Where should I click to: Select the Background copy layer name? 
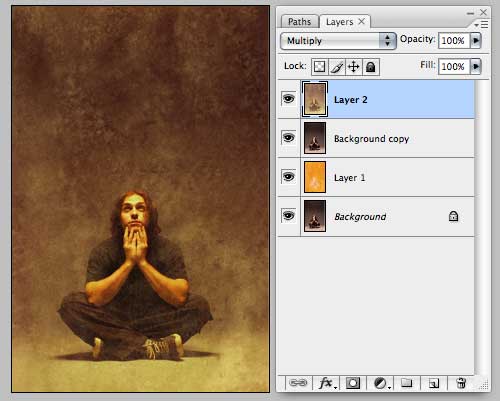[x=371, y=139]
